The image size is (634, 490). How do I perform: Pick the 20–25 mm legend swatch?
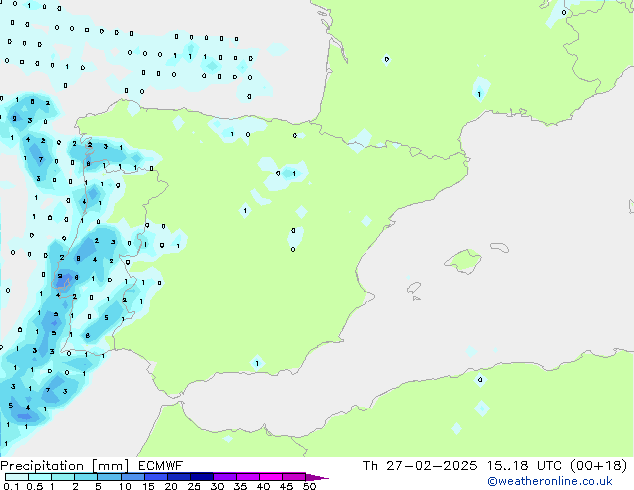pos(178,477)
